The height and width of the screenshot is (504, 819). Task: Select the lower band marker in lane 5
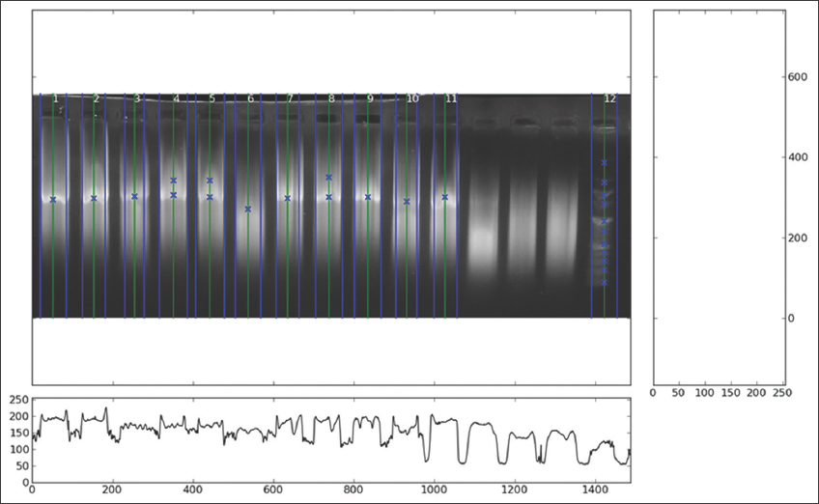210,197
